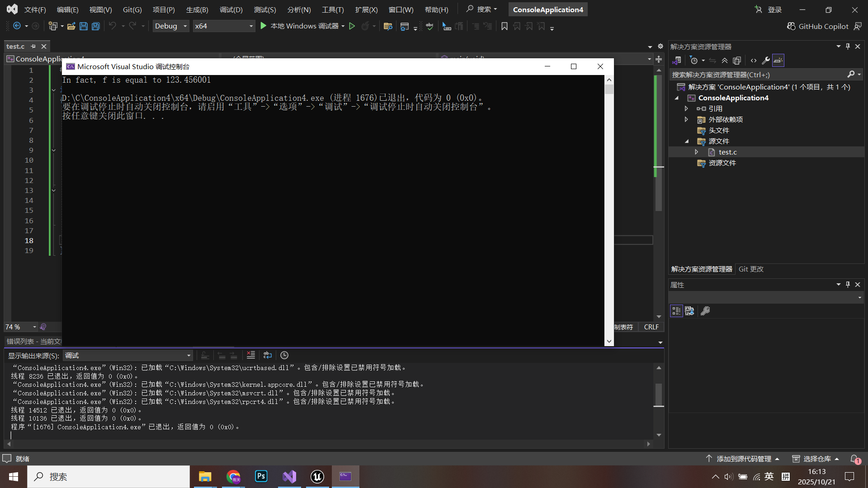Click the debug console vertical scrollbar
868x488 pixels.
click(609, 203)
